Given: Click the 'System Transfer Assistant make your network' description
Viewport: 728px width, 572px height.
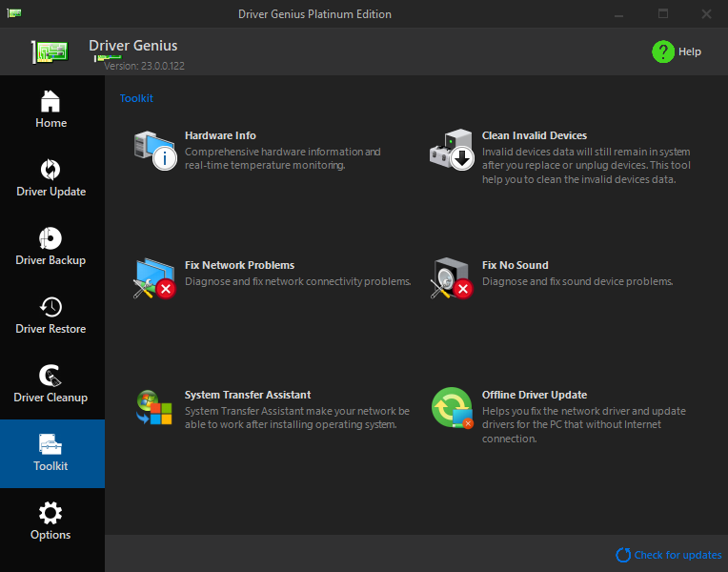Looking at the screenshot, I should [x=297, y=418].
